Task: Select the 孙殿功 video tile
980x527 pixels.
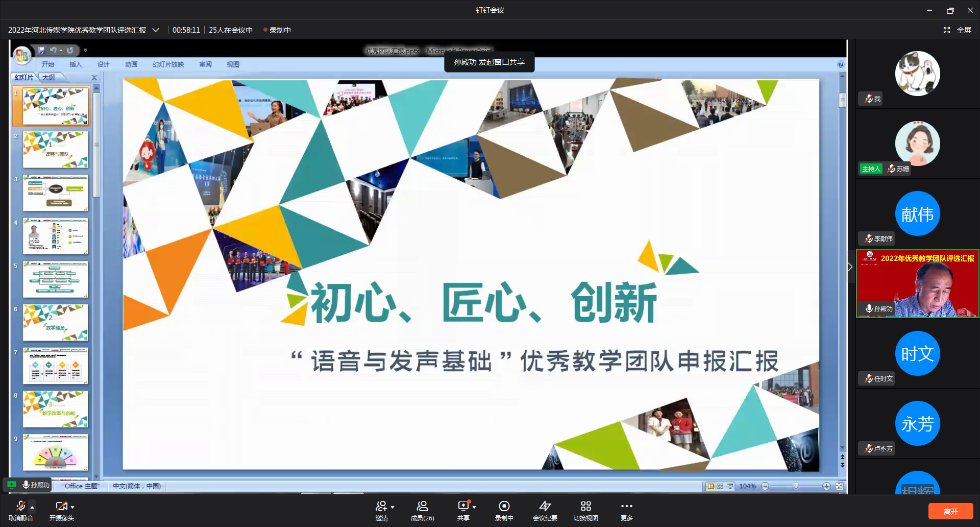Action: [917, 283]
